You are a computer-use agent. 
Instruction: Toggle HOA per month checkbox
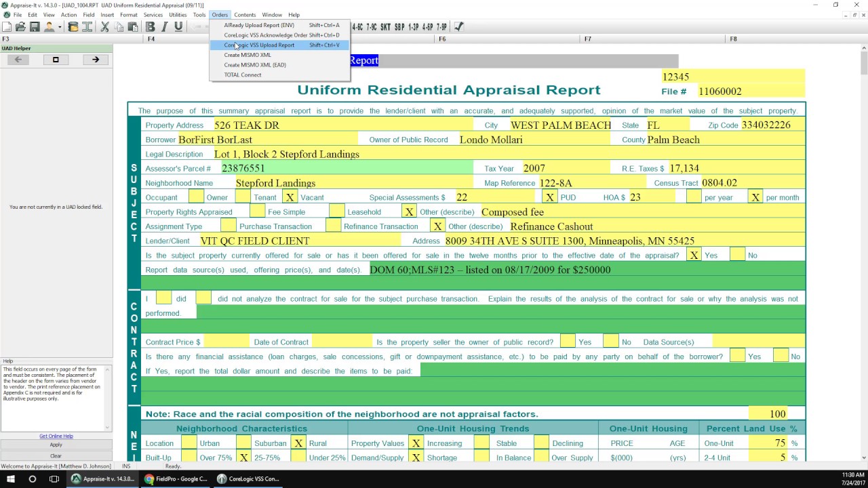coord(755,197)
